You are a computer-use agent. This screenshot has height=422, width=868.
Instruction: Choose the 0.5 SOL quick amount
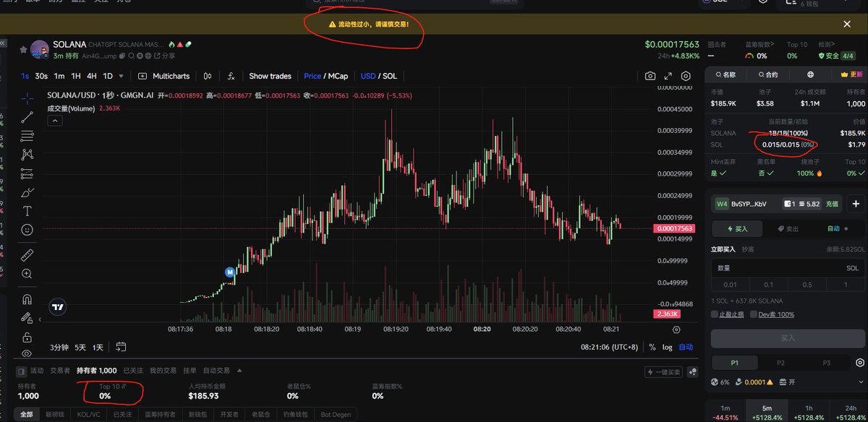[807, 285]
